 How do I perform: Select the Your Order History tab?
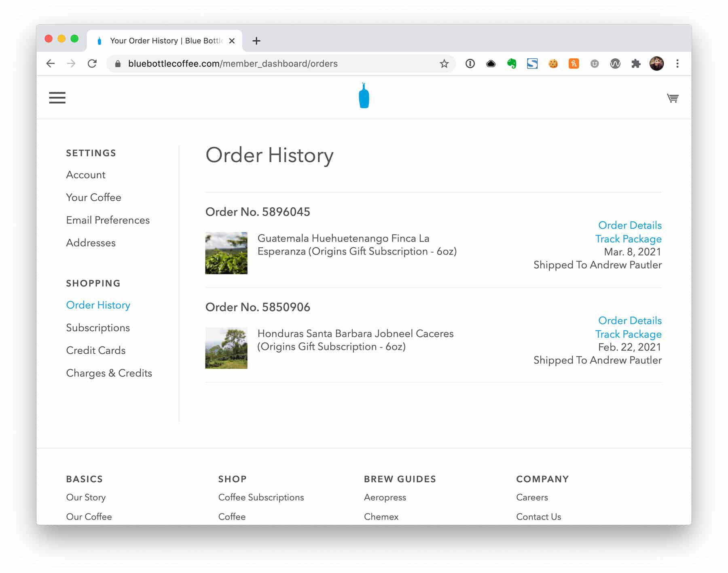pos(164,41)
